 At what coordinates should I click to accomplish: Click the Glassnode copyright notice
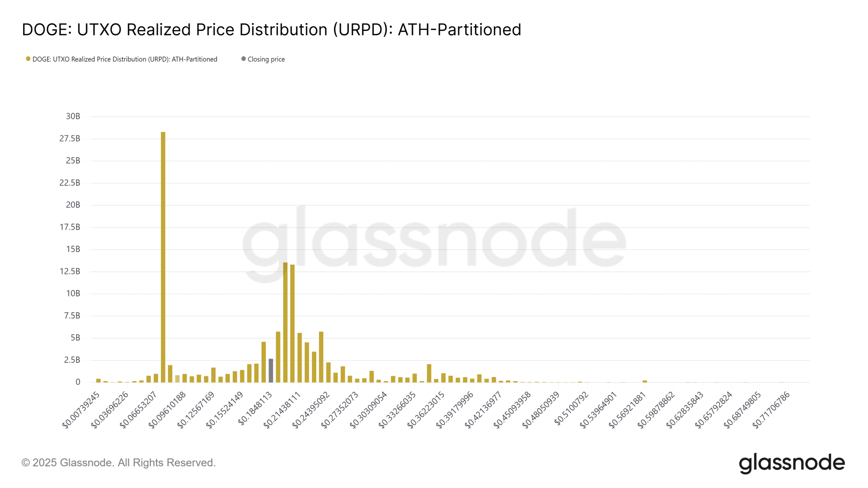(118, 463)
